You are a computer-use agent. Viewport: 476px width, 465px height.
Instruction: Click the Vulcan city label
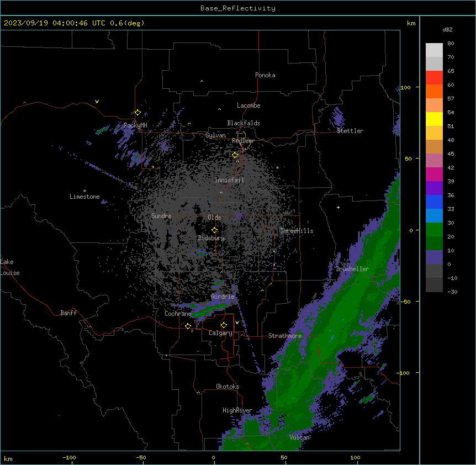tap(300, 437)
